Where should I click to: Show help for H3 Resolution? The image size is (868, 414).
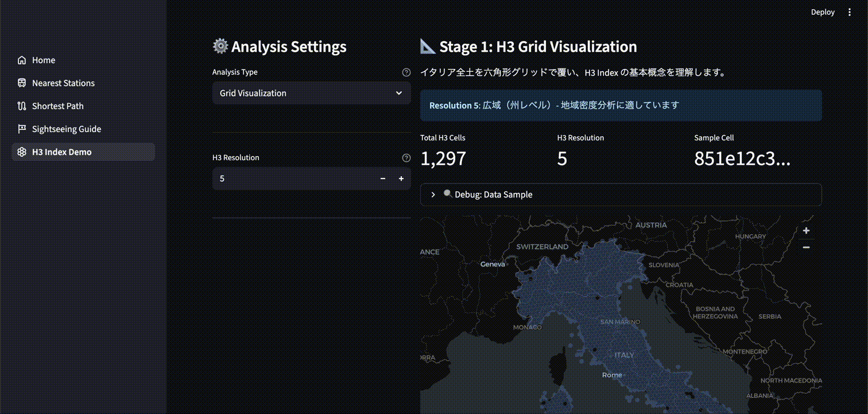tap(406, 158)
